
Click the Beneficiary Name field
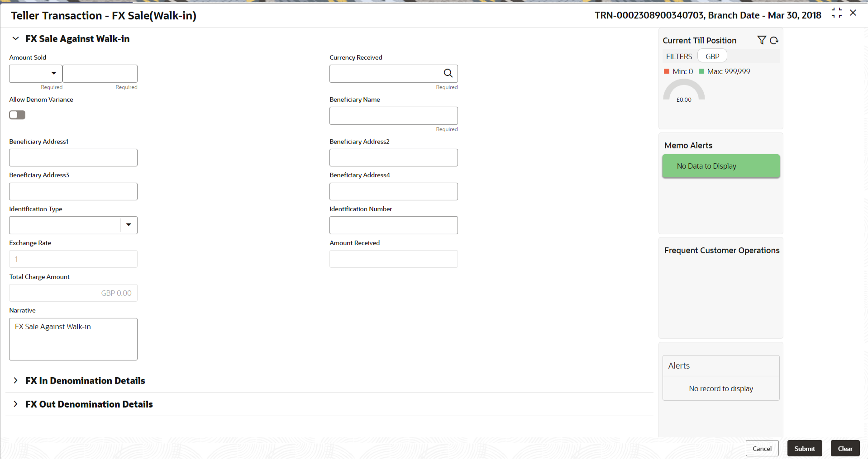pyautogui.click(x=394, y=116)
